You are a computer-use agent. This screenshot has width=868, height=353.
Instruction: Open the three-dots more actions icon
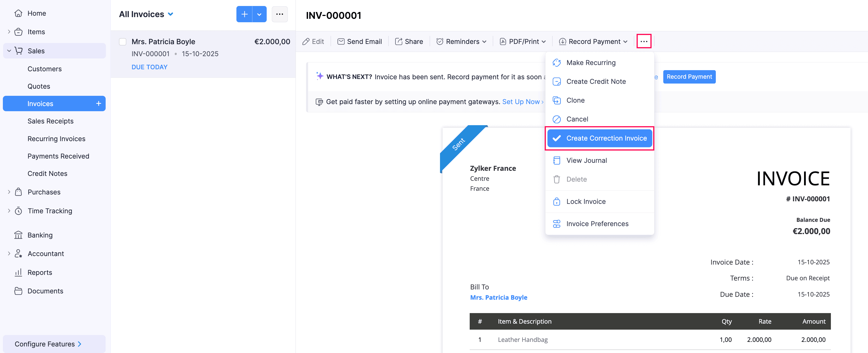click(x=644, y=41)
